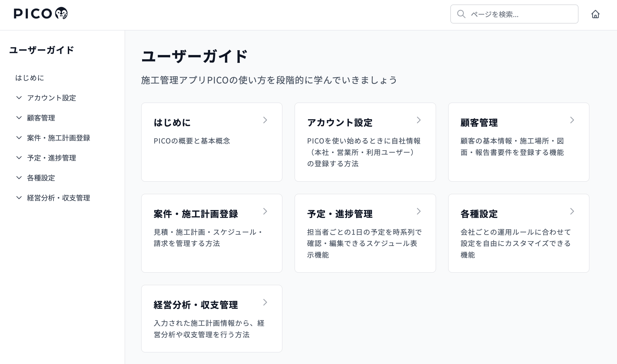Viewport: 617px width, 364px height.
Task: Open はじめに in the sidebar
Action: tap(30, 78)
